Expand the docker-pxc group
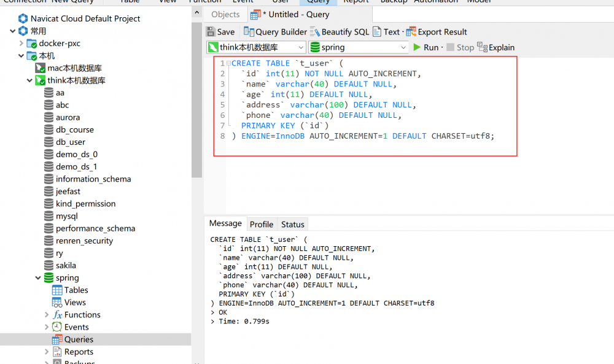The width and height of the screenshot is (614, 364). tap(21, 44)
